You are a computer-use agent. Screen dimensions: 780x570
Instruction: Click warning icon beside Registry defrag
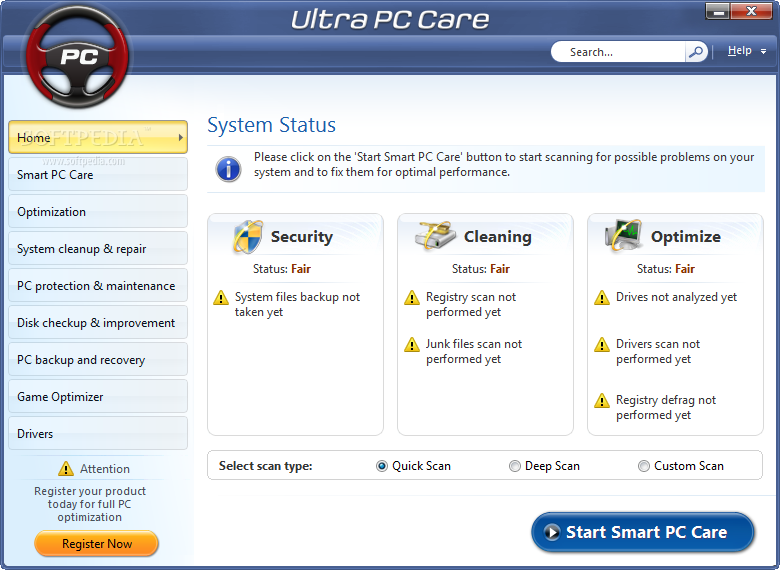tap(601, 401)
